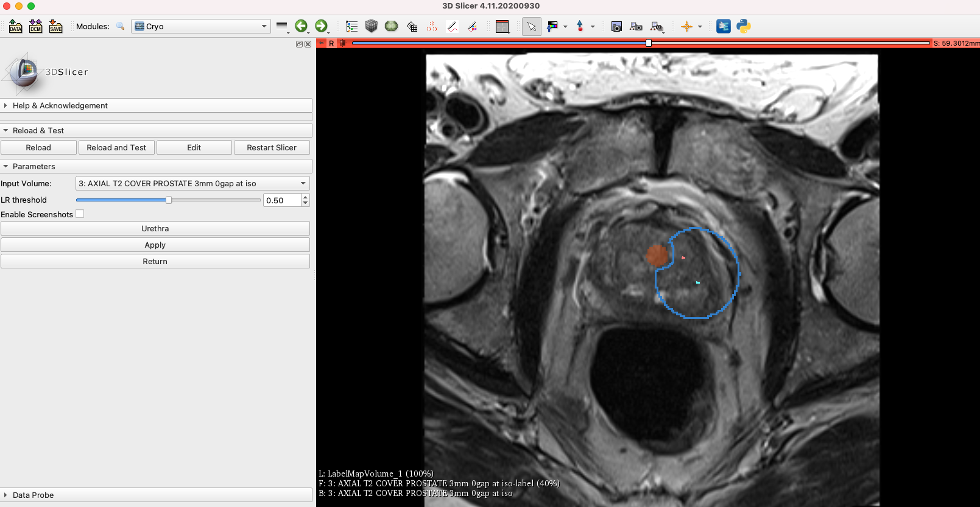Click the Urethra button
The height and width of the screenshot is (507, 980).
click(155, 228)
